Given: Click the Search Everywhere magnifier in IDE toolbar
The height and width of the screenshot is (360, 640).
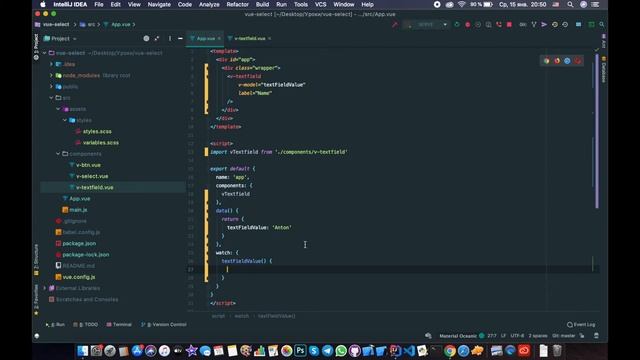Looking at the screenshot, I should point(602,24).
